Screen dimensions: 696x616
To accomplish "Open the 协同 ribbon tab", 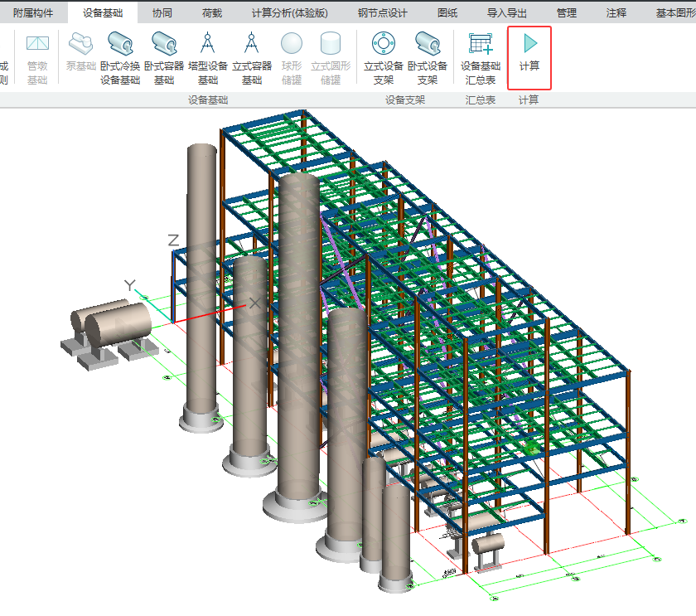I will (162, 13).
